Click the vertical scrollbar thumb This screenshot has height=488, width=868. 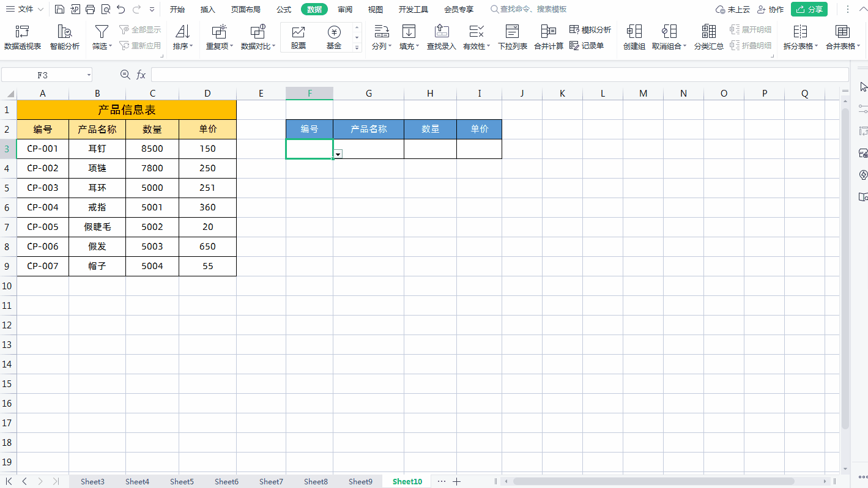tap(845, 268)
